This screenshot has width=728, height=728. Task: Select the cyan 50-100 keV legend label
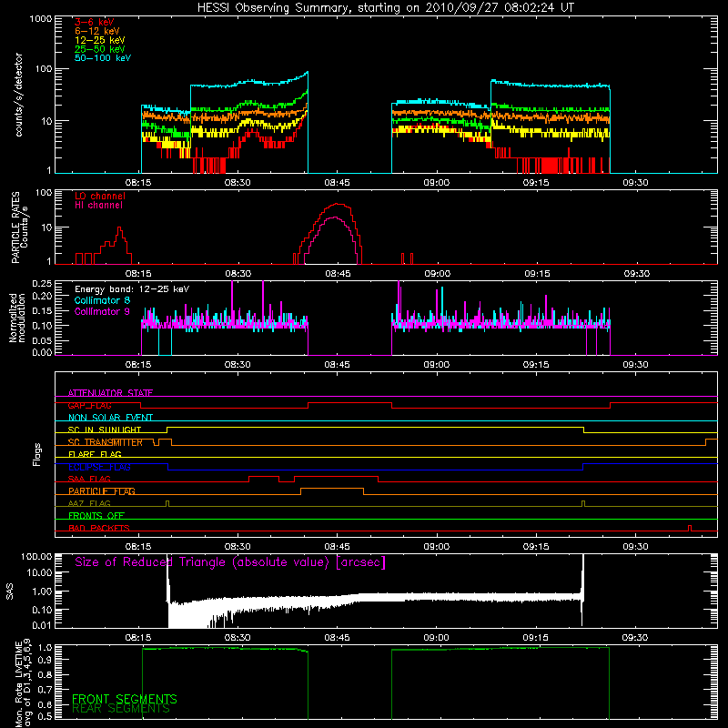point(103,58)
